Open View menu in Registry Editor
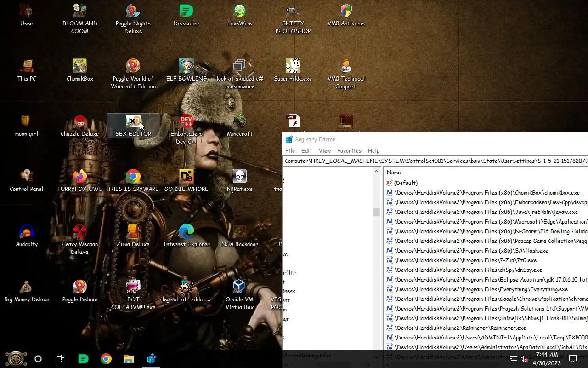This screenshot has height=368, width=588. [325, 151]
